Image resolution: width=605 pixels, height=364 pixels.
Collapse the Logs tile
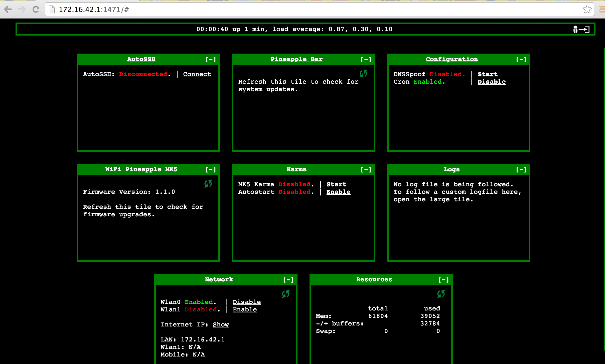pyautogui.click(x=521, y=169)
